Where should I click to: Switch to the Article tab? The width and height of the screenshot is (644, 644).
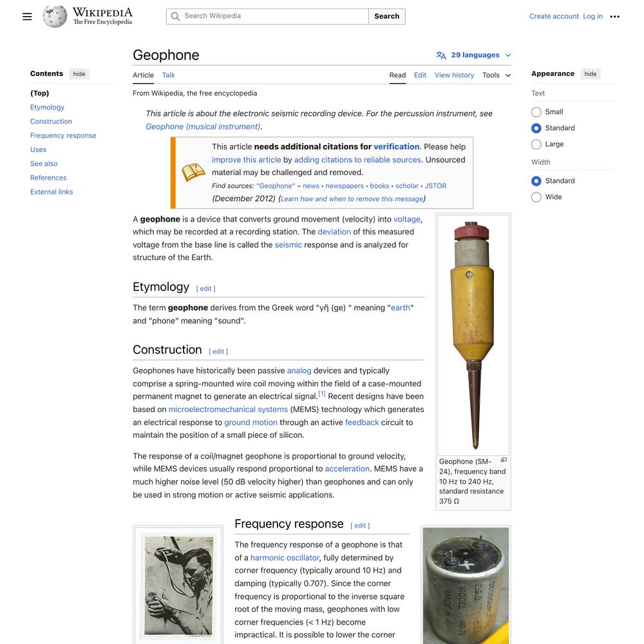coord(143,75)
